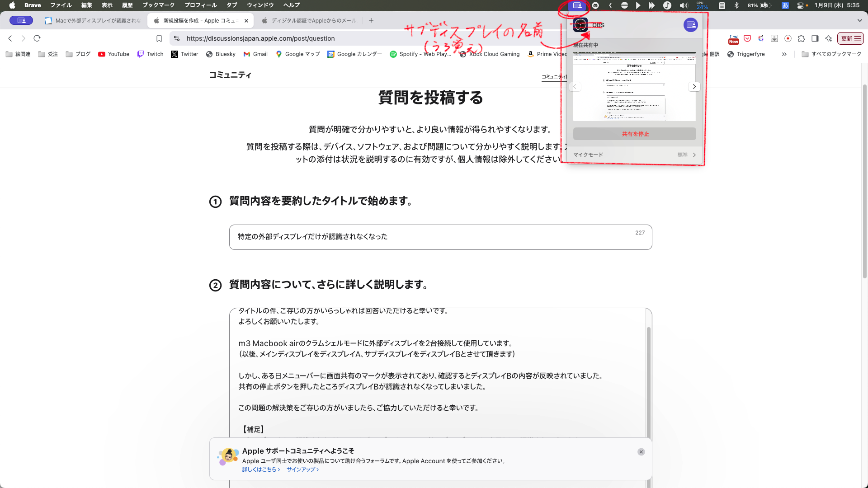Viewport: 868px width, 488px height.
Task: Open the Control Center toggle icon
Action: (x=801, y=5)
